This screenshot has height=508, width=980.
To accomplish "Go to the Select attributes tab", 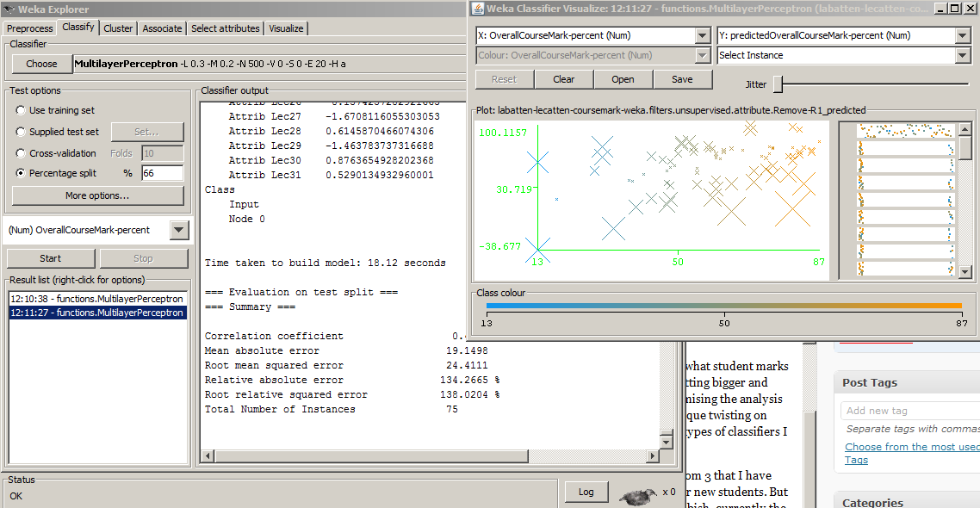I will (x=225, y=28).
